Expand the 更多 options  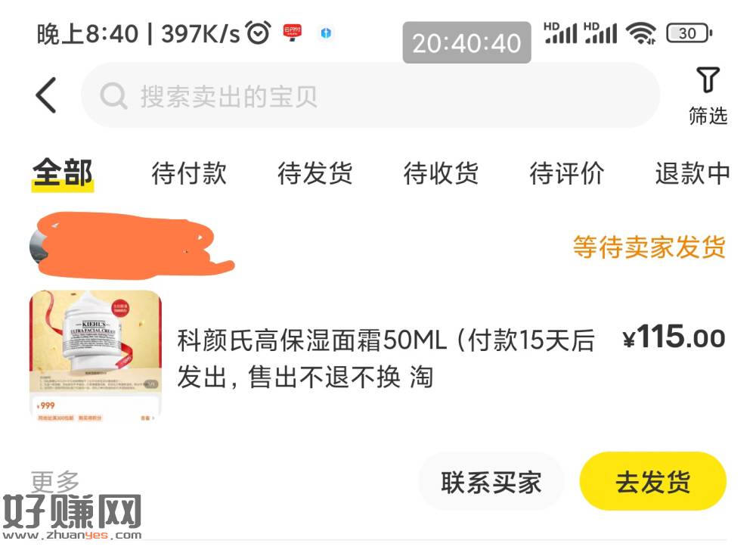(x=55, y=482)
